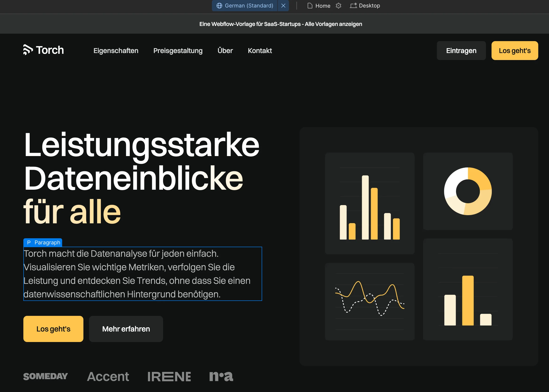Viewport: 549px width, 392px height.
Task: Select the IRENE brand logo
Action: click(169, 377)
